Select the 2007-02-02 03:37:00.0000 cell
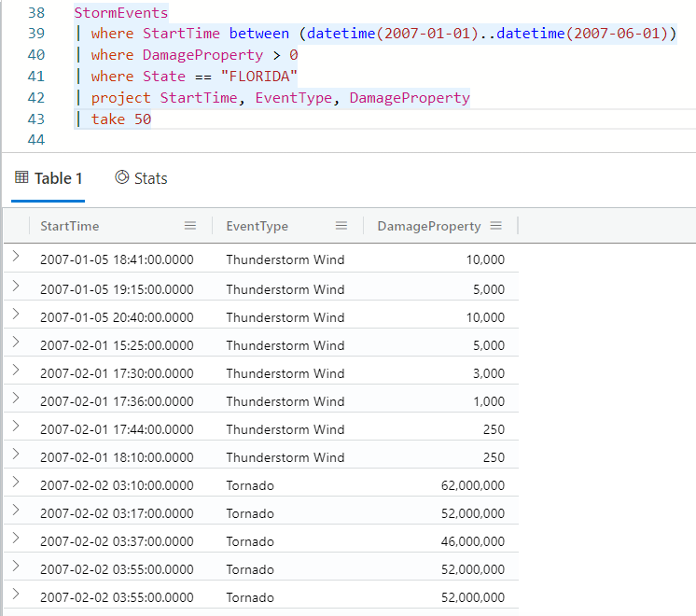The height and width of the screenshot is (616, 696). click(x=117, y=541)
